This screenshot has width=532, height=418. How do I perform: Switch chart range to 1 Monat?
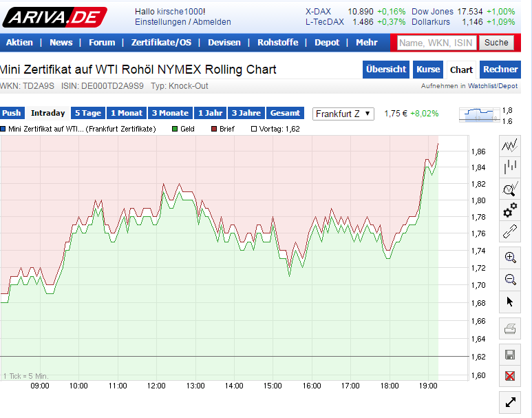(127, 113)
